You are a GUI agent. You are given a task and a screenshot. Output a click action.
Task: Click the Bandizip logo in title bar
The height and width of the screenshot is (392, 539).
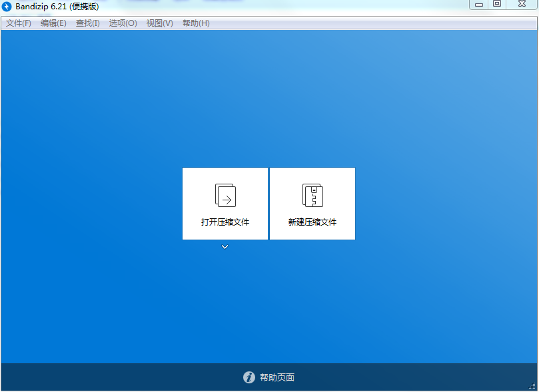pyautogui.click(x=7, y=6)
